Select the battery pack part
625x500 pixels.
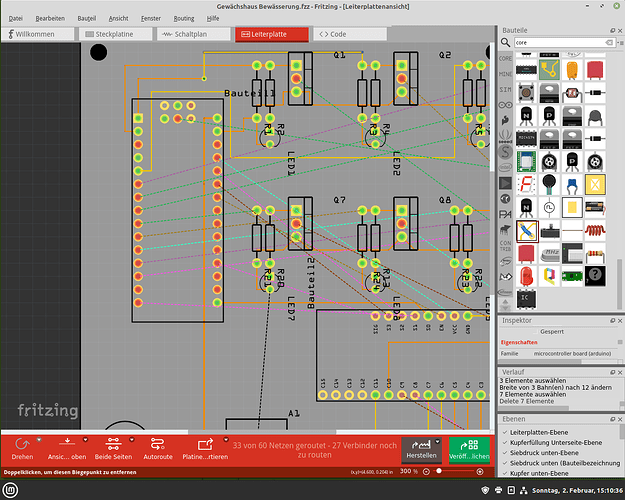pyautogui.click(x=596, y=207)
